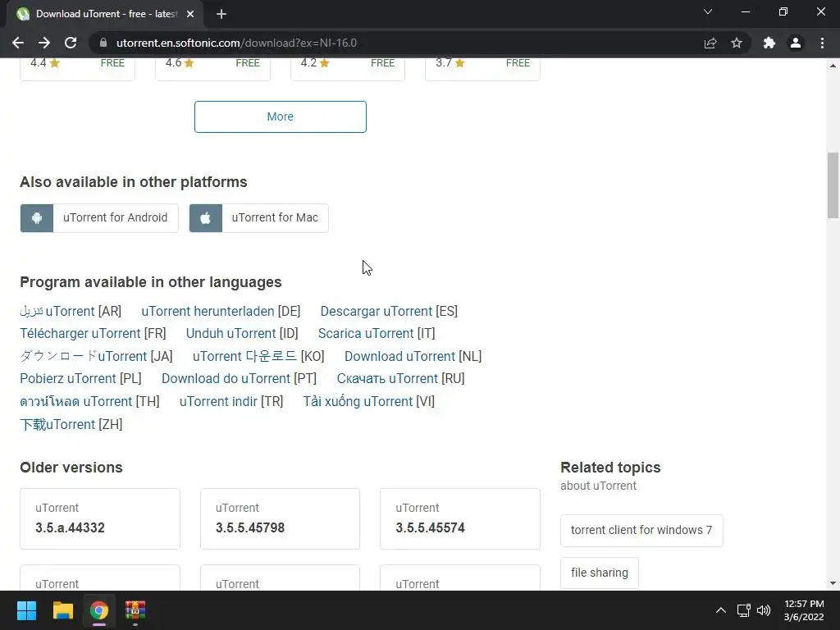840x630 pixels.
Task: Open 'torrent client for windows 7' topic
Action: coord(641,531)
